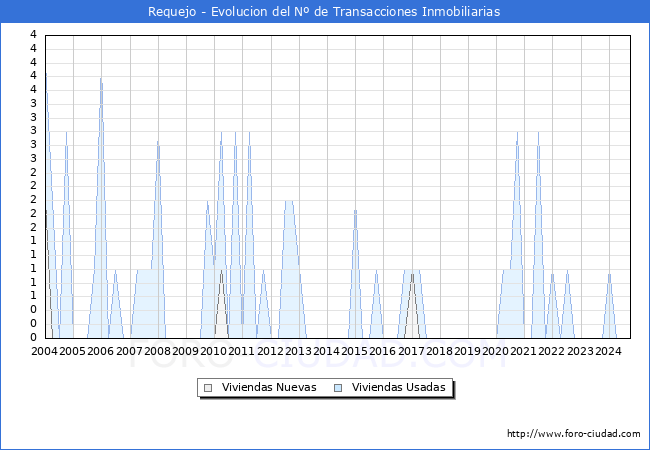Click the chart title 'Requejo - Evolucion del Nº de Transacciones Inmobiliarias'
The image size is (650, 450).
pyautogui.click(x=324, y=12)
